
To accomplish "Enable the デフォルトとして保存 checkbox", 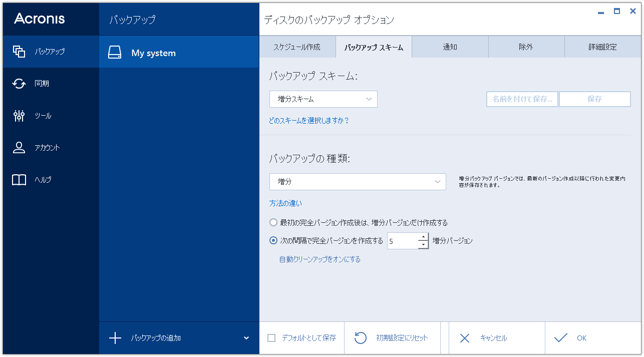I will pos(271,338).
